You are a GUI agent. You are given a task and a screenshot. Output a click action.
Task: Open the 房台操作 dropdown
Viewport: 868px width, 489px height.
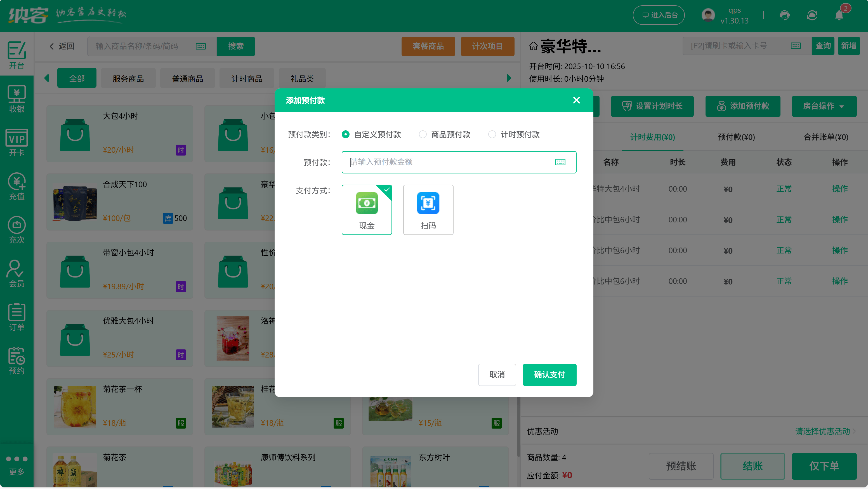(x=824, y=106)
